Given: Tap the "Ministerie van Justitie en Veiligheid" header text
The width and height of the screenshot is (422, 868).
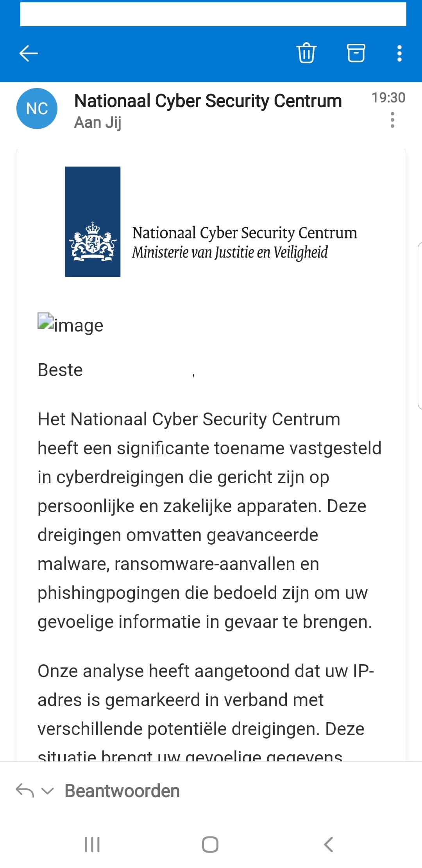Looking at the screenshot, I should [230, 253].
